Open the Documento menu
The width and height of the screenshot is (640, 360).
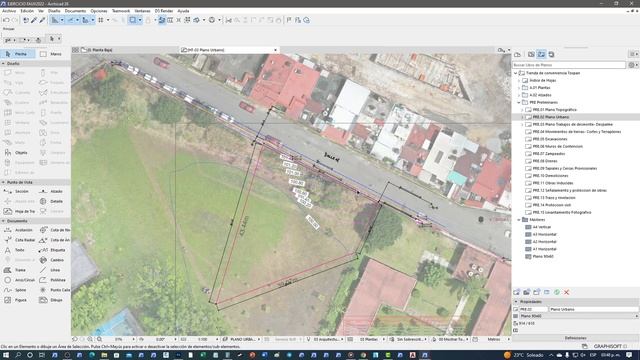[75, 11]
